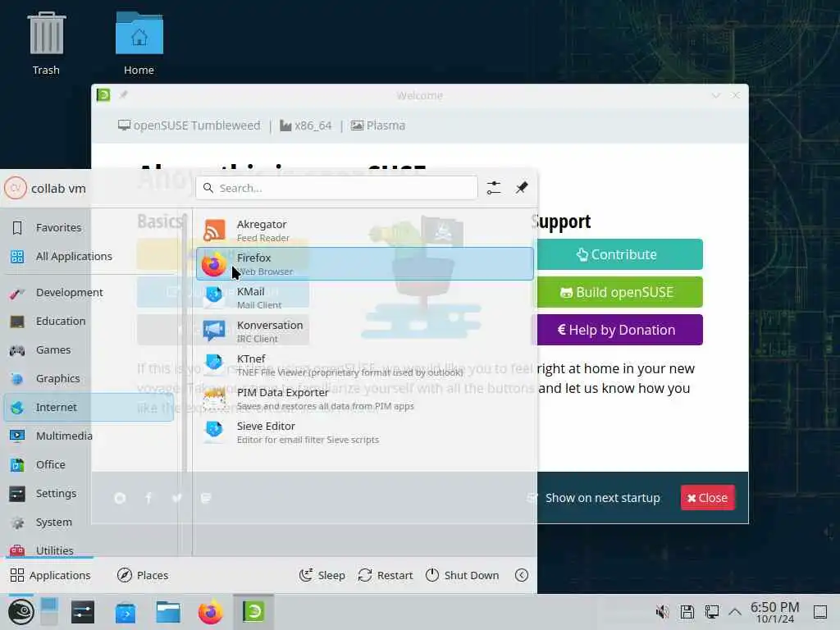The image size is (840, 630).
Task: Open System Settings from the taskbar
Action: pos(83,612)
